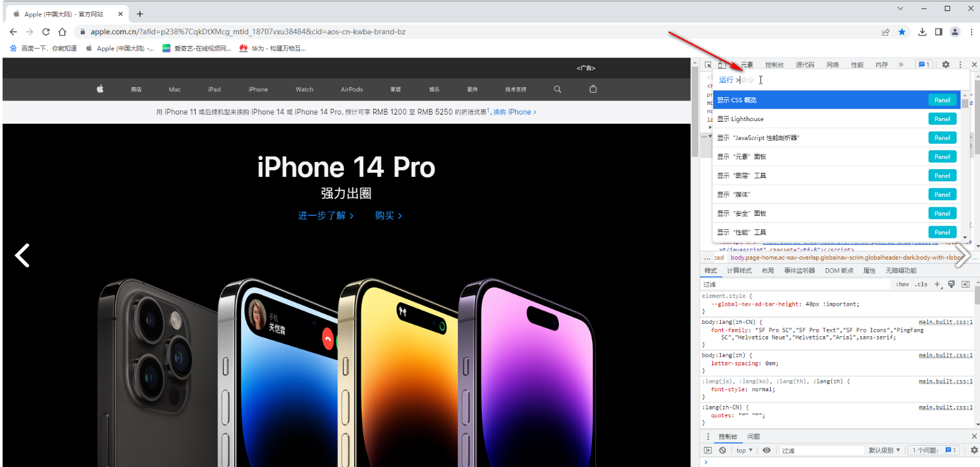The image size is (980, 467).
Task: Close the DevTools panel
Action: pyautogui.click(x=974, y=65)
